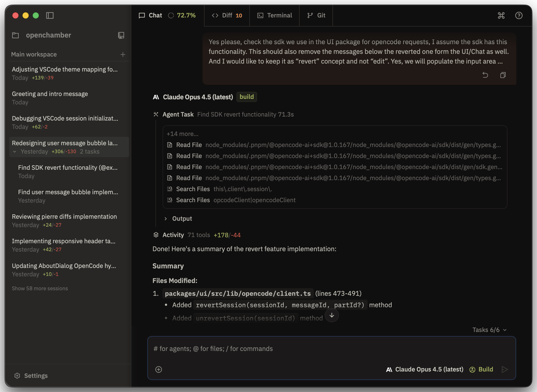
Task: Click the Diff count badge 10
Action: pyautogui.click(x=239, y=16)
